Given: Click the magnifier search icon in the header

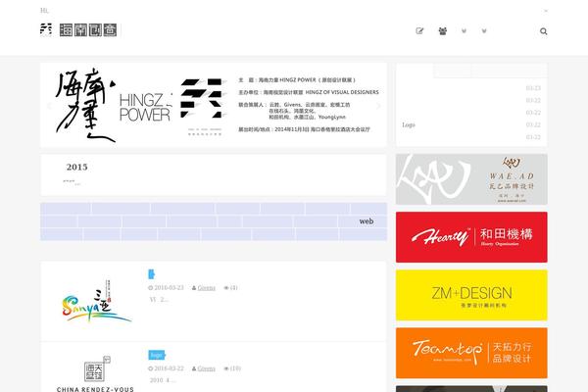Looking at the screenshot, I should (x=543, y=31).
